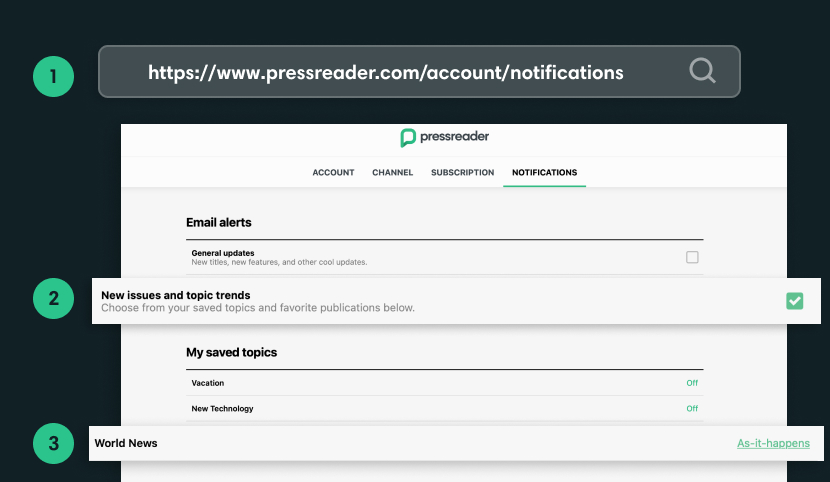Click the General updates label
The height and width of the screenshot is (482, 830).
click(x=222, y=253)
